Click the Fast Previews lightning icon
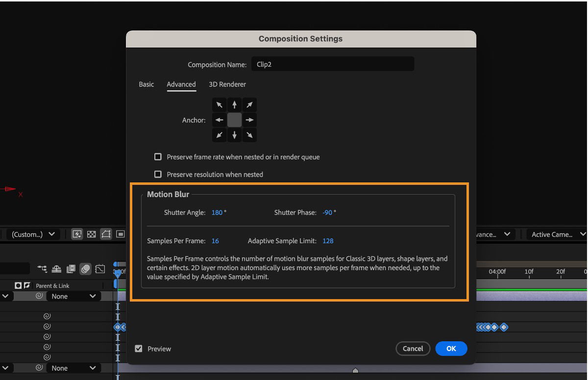Screen dimensions: 588x380 (77, 234)
